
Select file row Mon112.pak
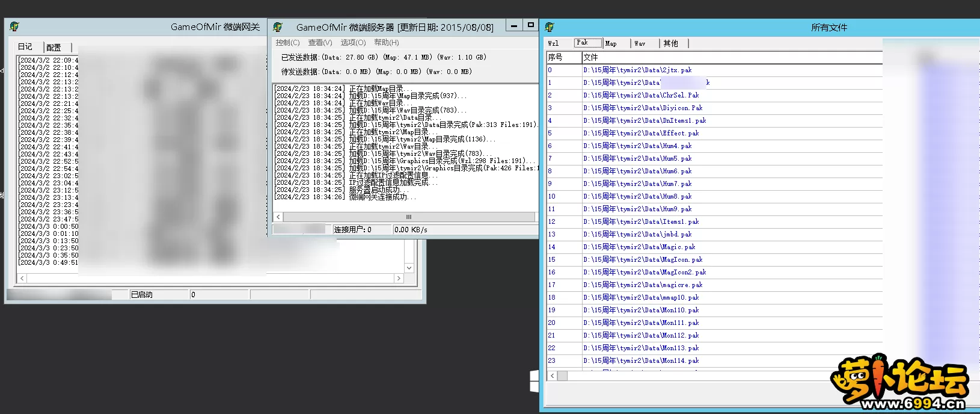(714, 335)
